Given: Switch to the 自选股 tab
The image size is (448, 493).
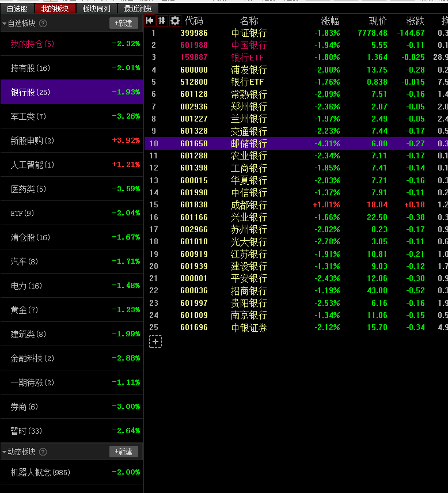Looking at the screenshot, I should click(17, 9).
